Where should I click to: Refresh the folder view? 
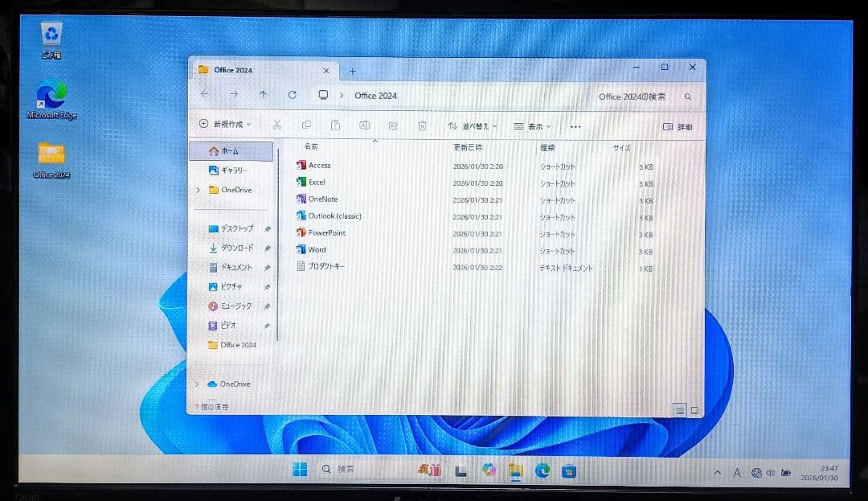coord(293,95)
